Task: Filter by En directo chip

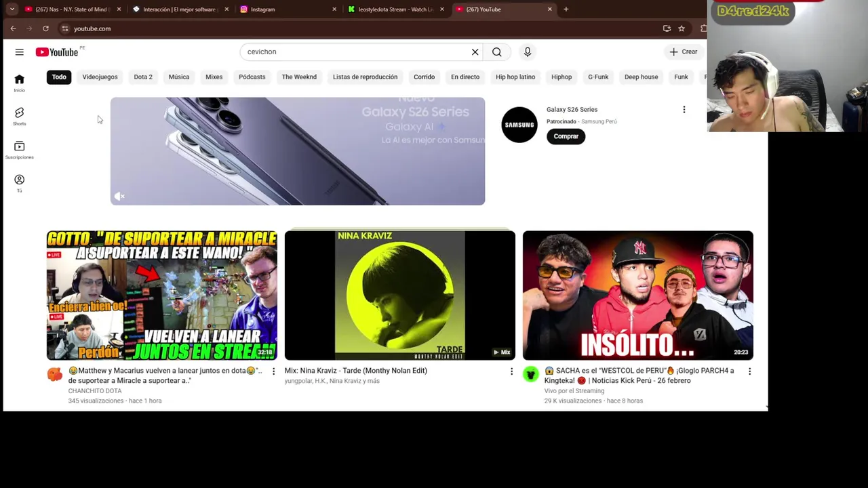Action: pyautogui.click(x=465, y=77)
